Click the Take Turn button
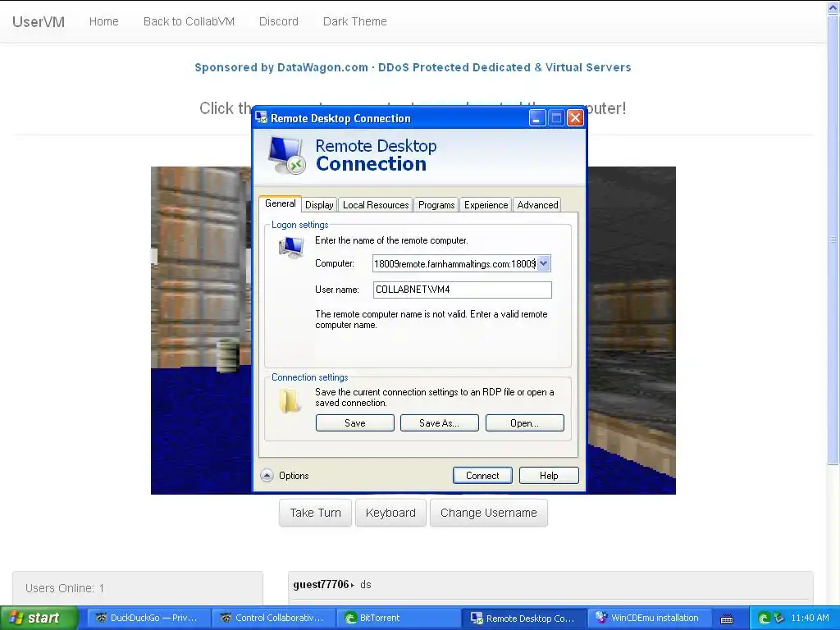 pyautogui.click(x=315, y=513)
